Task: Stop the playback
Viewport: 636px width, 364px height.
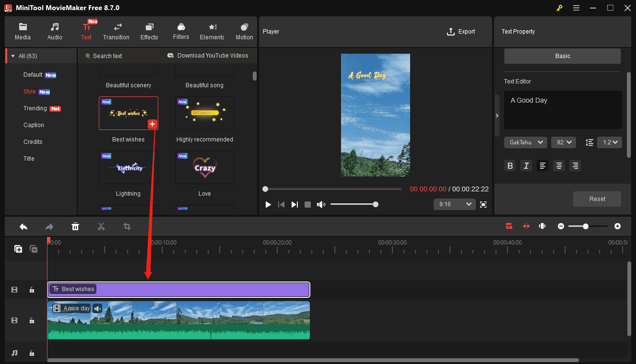Action: [308, 205]
